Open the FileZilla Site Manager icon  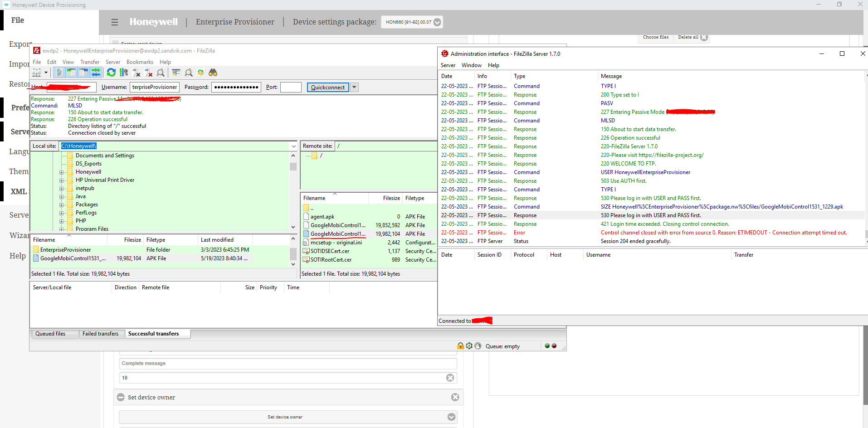(37, 73)
